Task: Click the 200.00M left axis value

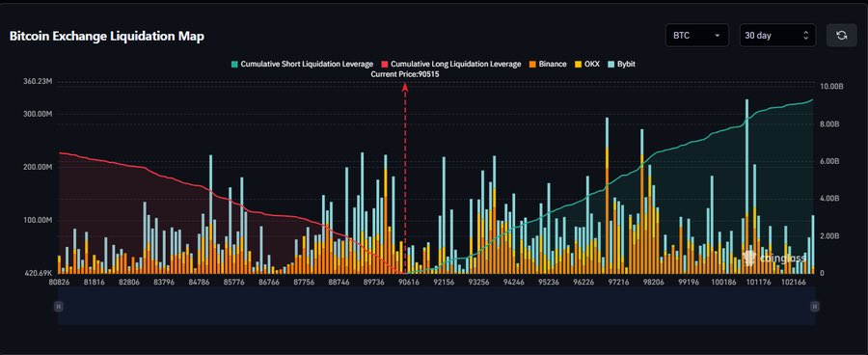Action: click(x=38, y=167)
